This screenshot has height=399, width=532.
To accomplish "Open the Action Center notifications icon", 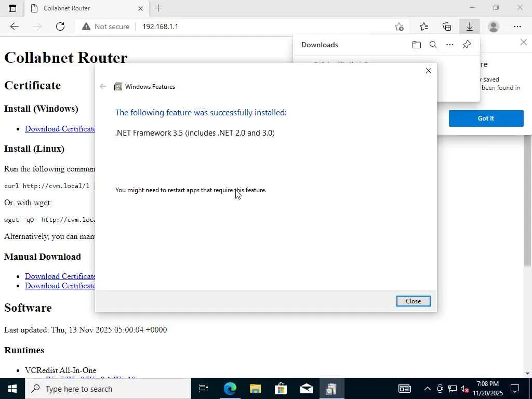I will 515,389.
